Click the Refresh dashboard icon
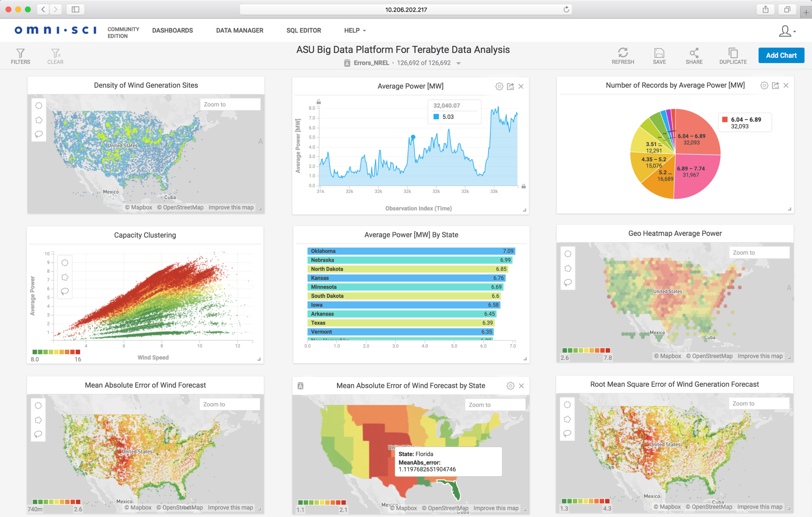The image size is (812, 517). click(622, 53)
